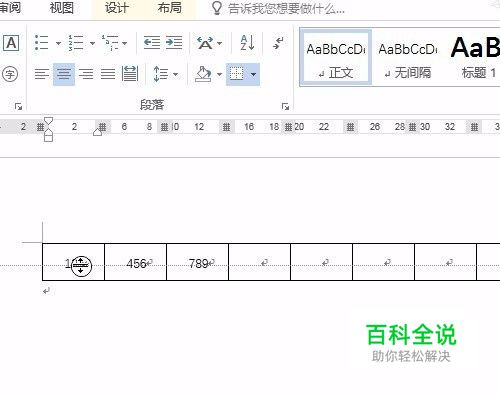Screen dimensions: 500x395
Task: Open the Asian layout dropdown arrow
Action: [219, 43]
